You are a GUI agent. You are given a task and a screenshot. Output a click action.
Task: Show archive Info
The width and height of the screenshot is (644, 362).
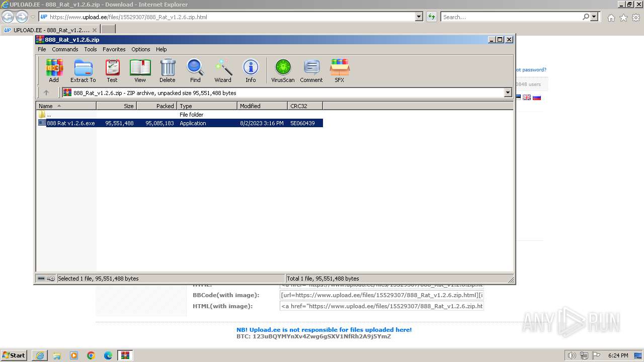(251, 70)
